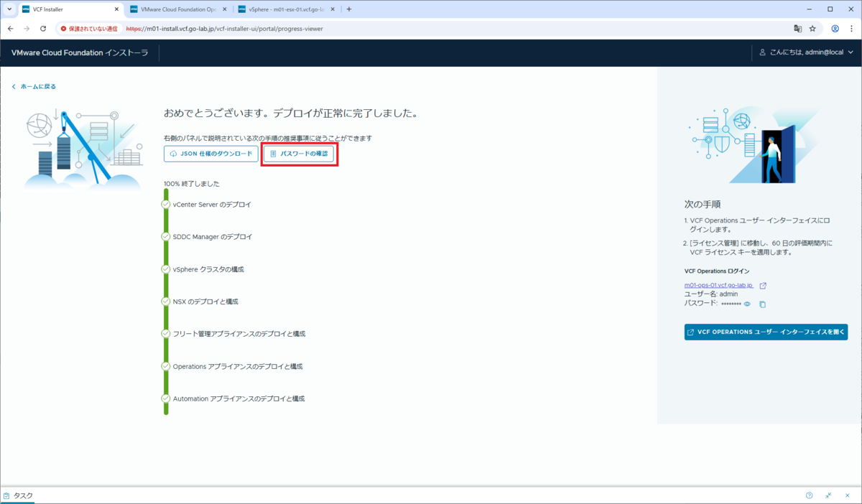Click the help icon in task bar
Viewport: 862px width, 504px height.
(810, 495)
